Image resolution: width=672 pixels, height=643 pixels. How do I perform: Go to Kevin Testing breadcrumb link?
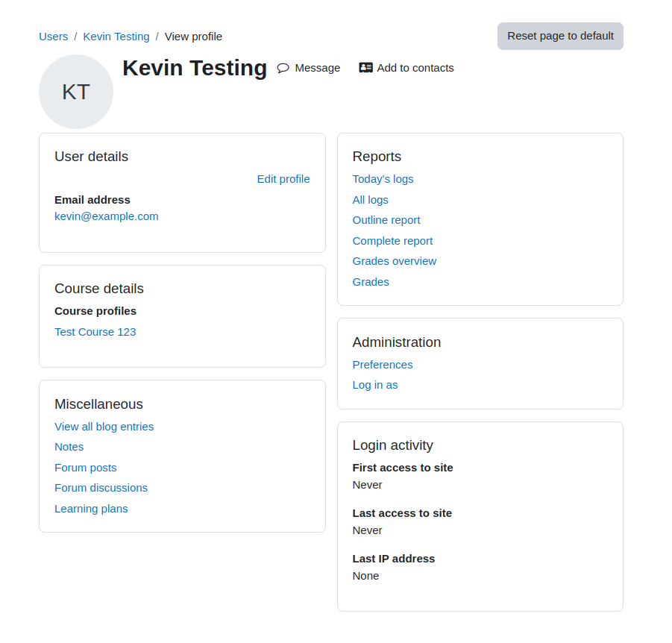click(116, 37)
